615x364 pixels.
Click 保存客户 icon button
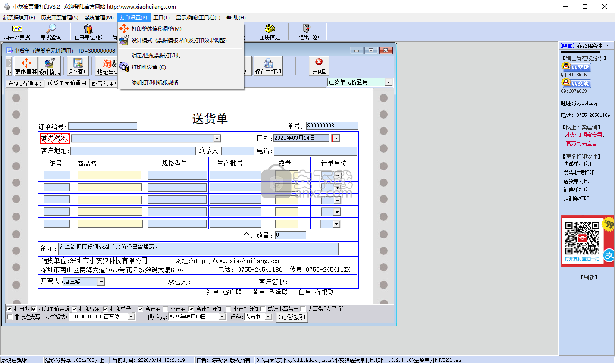point(78,66)
